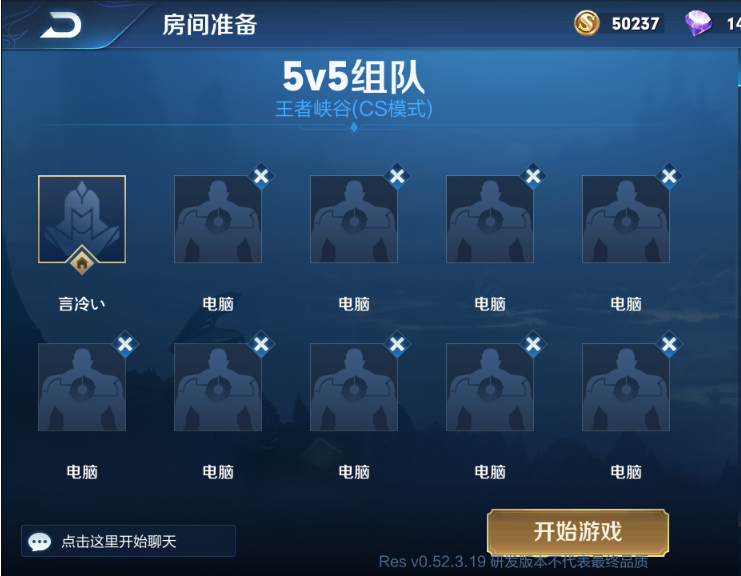Remove the first bottom-row computer player

click(125, 344)
